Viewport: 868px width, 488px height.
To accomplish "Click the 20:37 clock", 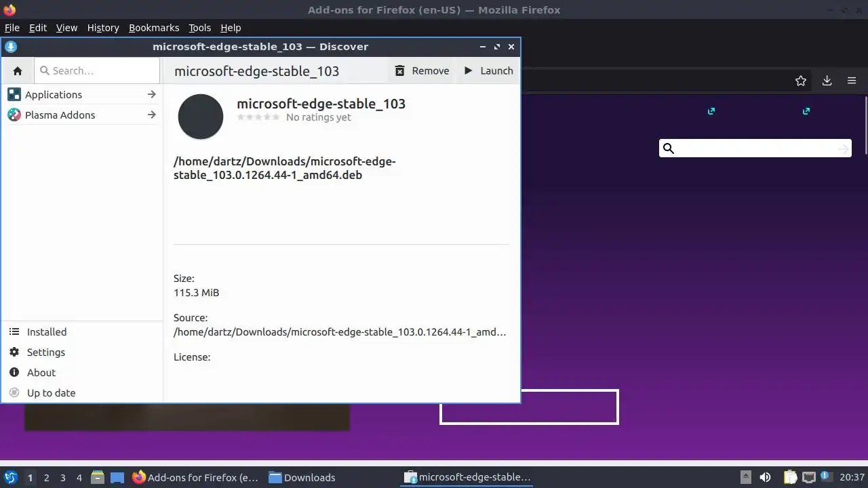I will tap(852, 477).
